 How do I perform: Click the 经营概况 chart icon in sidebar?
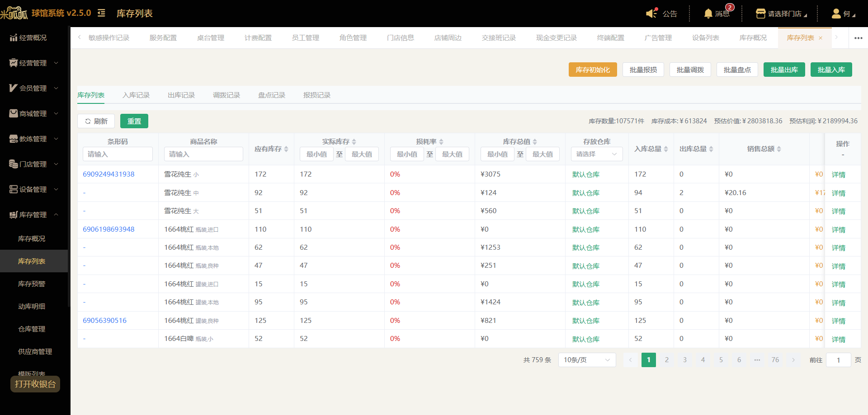(x=14, y=37)
